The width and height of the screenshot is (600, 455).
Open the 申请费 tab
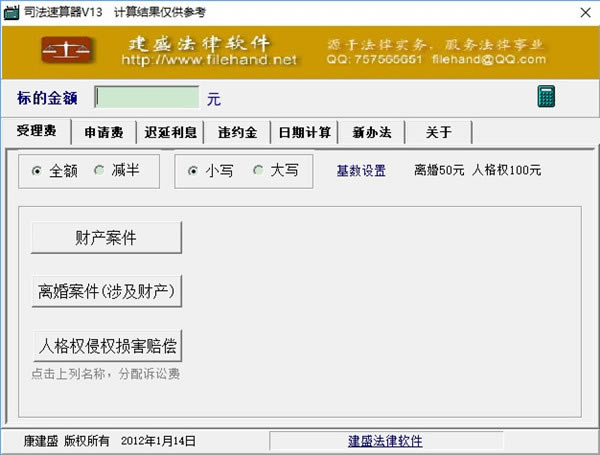pyautogui.click(x=104, y=132)
